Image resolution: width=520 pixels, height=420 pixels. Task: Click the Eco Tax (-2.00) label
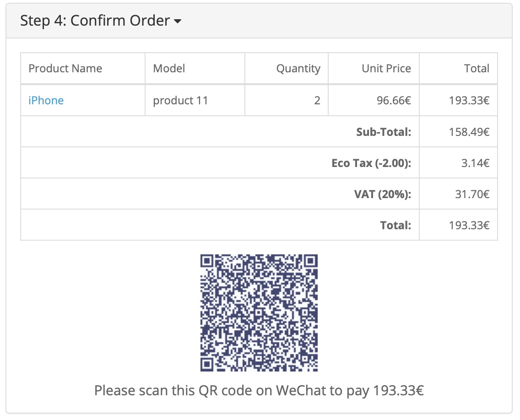371,163
